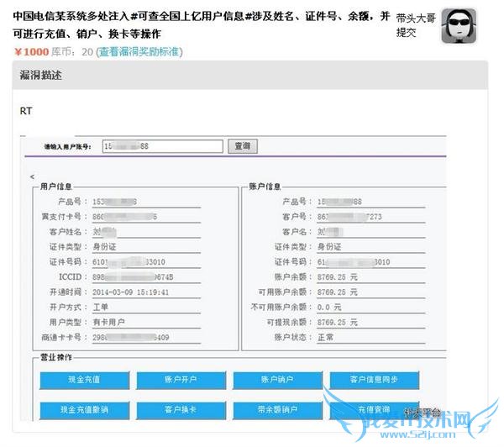Click the user account number input field

(163, 146)
